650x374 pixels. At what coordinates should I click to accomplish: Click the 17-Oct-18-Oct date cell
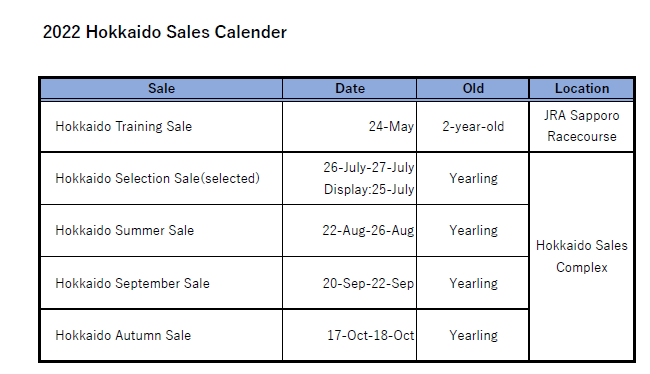click(x=349, y=335)
